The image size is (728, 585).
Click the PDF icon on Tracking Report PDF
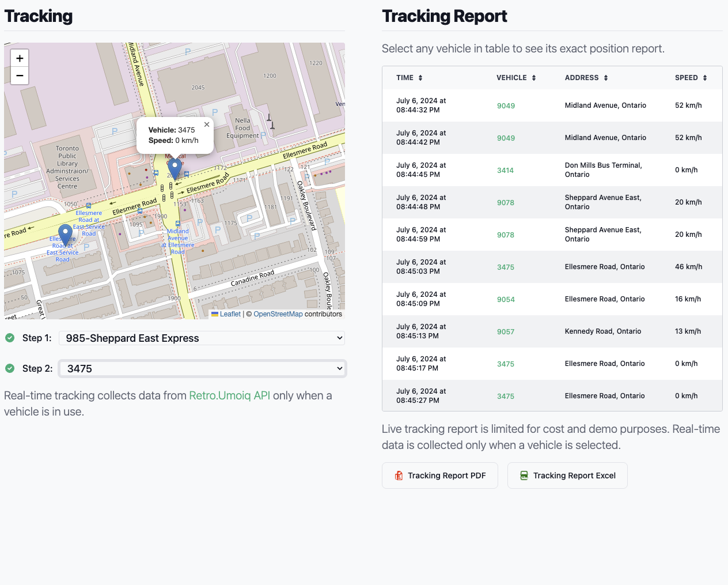pyautogui.click(x=398, y=475)
